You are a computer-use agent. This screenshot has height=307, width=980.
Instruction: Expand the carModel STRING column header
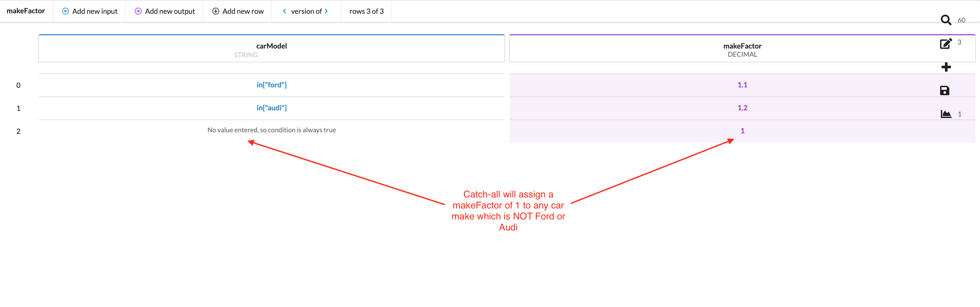[x=272, y=48]
